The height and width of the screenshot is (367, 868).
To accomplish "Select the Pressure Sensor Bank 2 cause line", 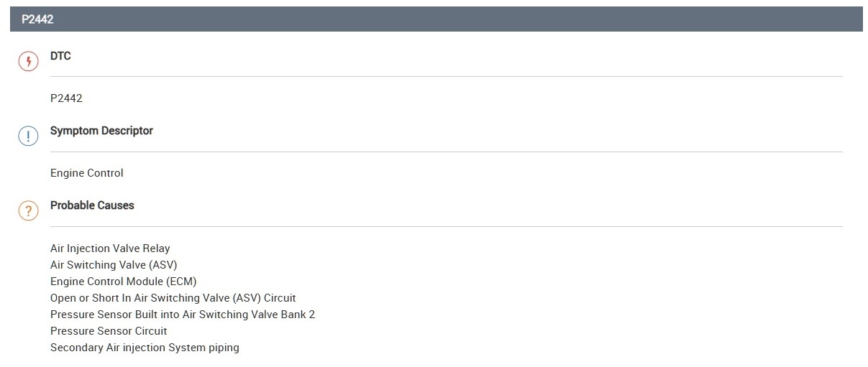I will tap(183, 315).
